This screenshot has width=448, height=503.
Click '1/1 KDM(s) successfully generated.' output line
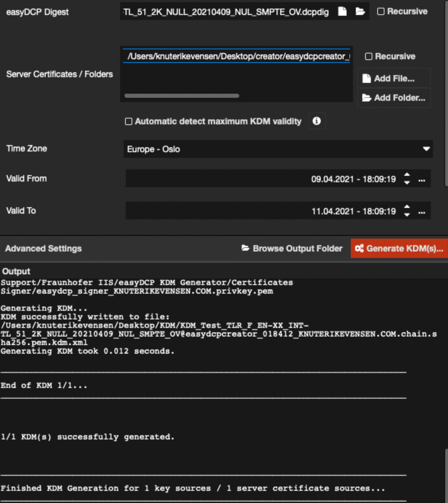88,437
